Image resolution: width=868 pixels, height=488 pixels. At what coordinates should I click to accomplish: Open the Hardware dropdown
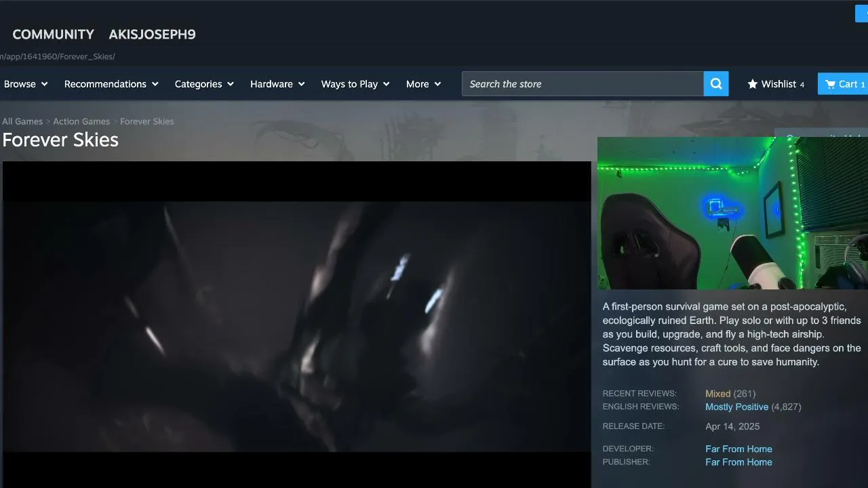click(x=277, y=84)
